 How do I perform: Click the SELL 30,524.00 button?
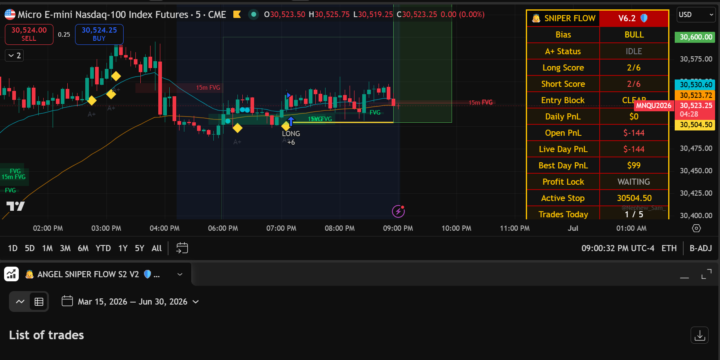[x=29, y=34]
